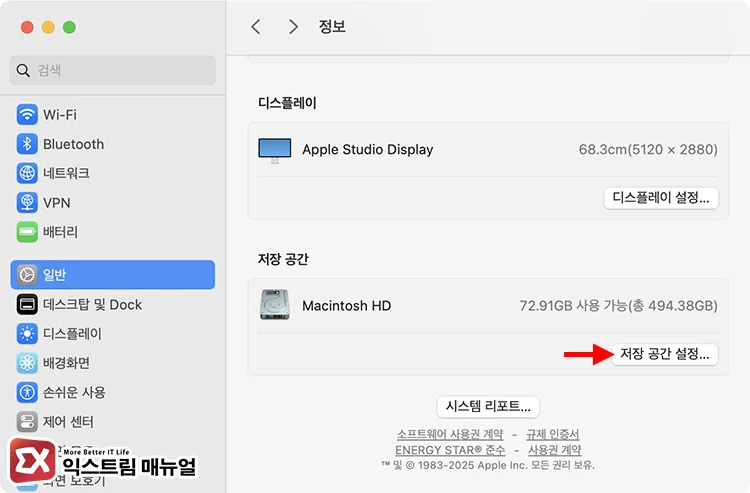Image resolution: width=750 pixels, height=493 pixels.
Task: Click the Apple Studio Display monitor icon
Action: click(274, 150)
